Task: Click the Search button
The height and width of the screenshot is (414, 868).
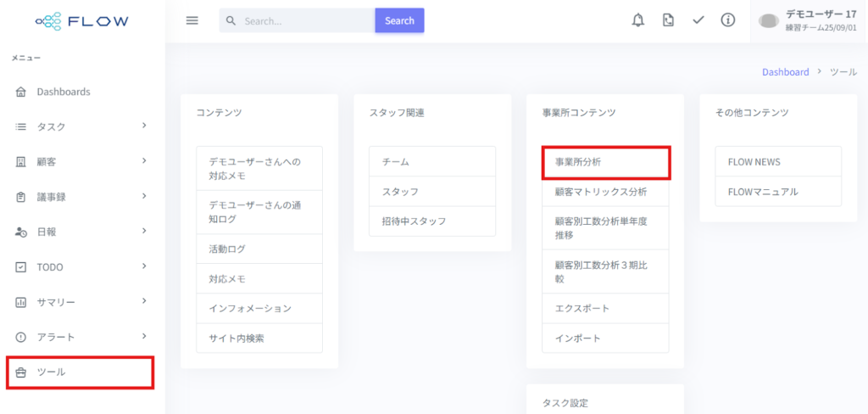Action: (x=399, y=20)
